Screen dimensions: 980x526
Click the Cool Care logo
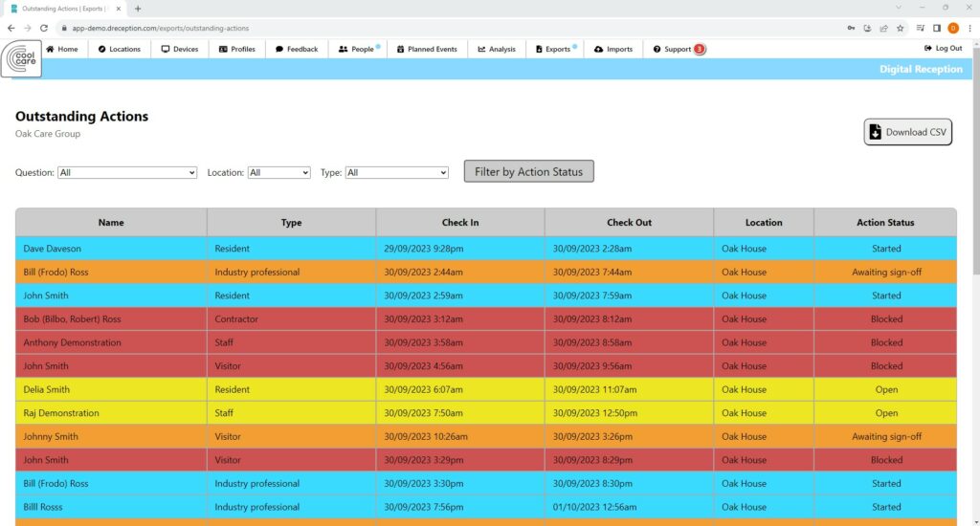(x=21, y=59)
